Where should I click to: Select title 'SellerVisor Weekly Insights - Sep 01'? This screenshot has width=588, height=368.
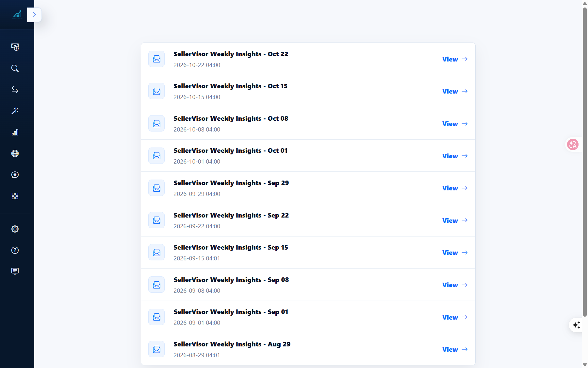coord(231,312)
